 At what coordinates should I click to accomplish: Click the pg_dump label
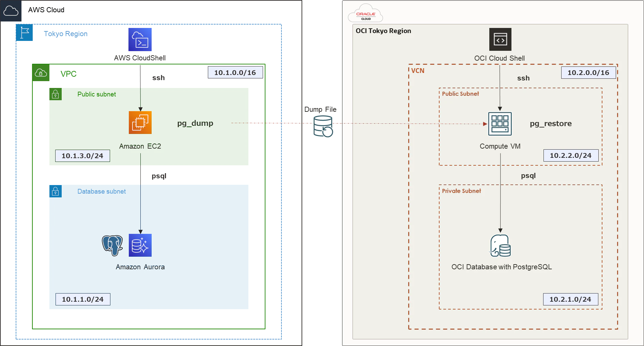195,123
